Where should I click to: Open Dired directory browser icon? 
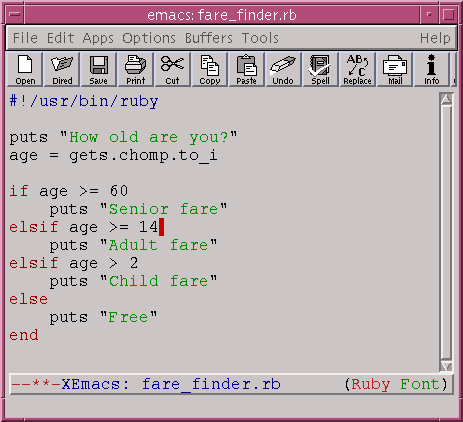tap(62, 69)
